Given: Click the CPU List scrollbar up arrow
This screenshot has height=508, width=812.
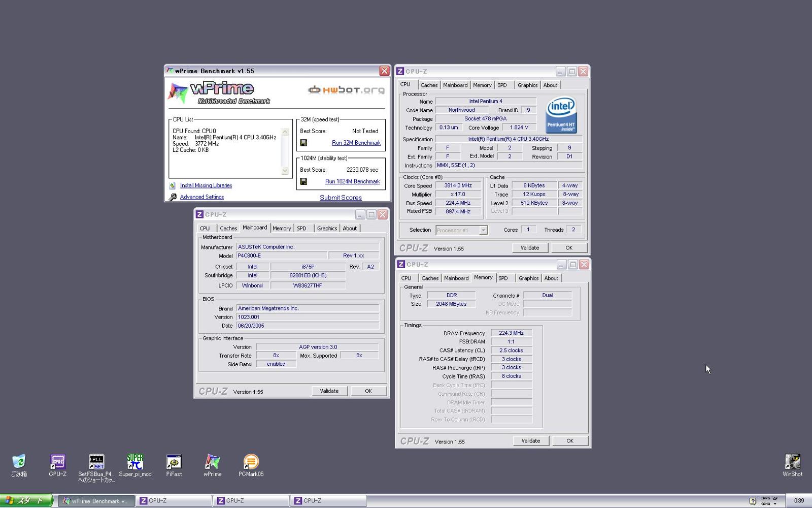Looking at the screenshot, I should click(x=285, y=132).
